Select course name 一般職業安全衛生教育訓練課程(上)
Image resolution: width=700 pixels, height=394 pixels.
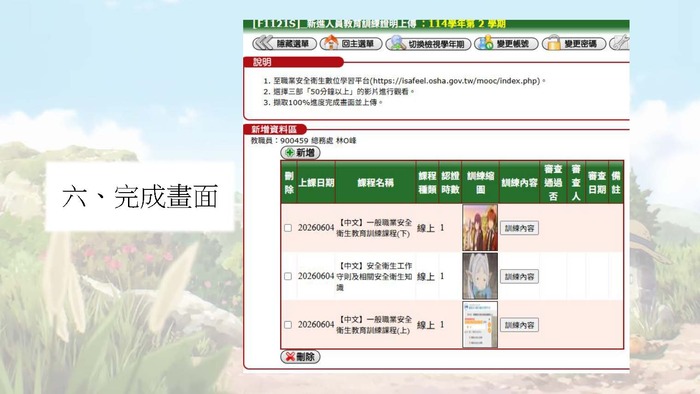point(375,325)
